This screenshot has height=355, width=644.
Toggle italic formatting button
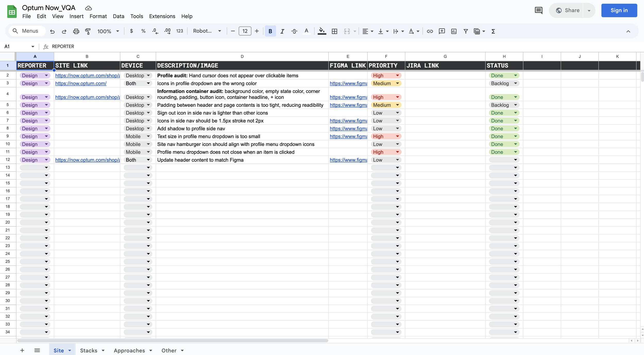(282, 31)
